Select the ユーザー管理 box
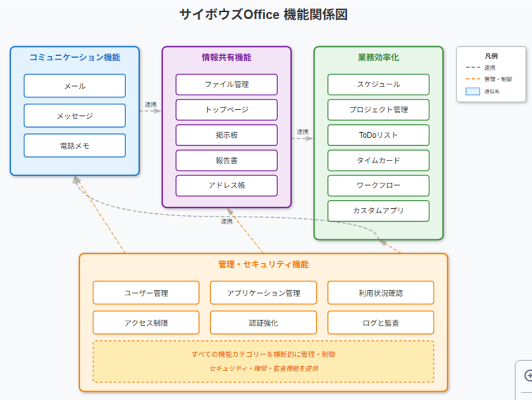 tap(146, 293)
